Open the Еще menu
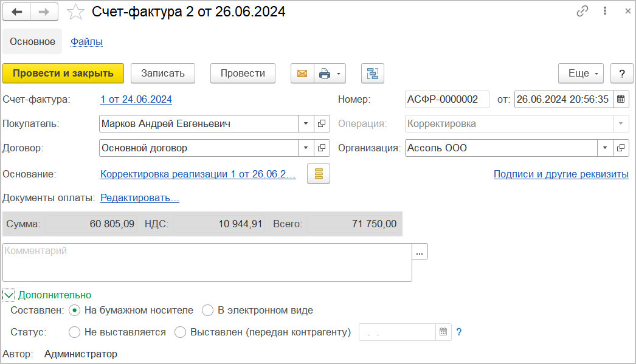The height and width of the screenshot is (364, 636). (581, 74)
